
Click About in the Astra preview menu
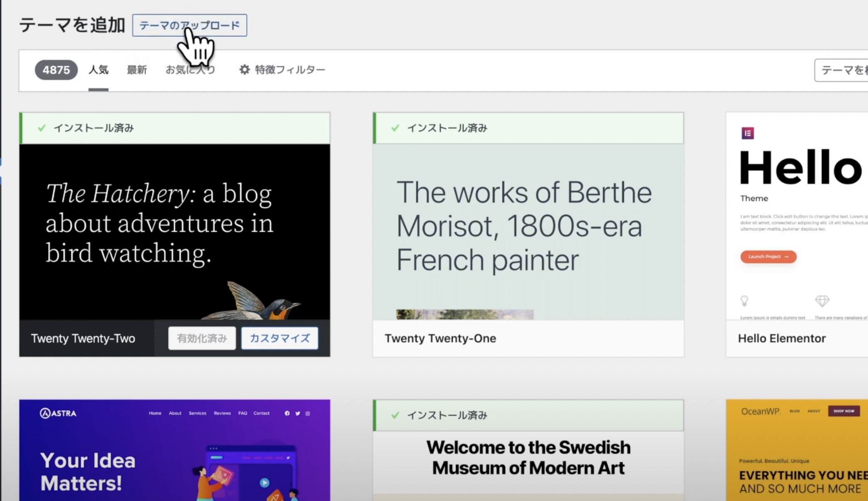click(x=175, y=413)
